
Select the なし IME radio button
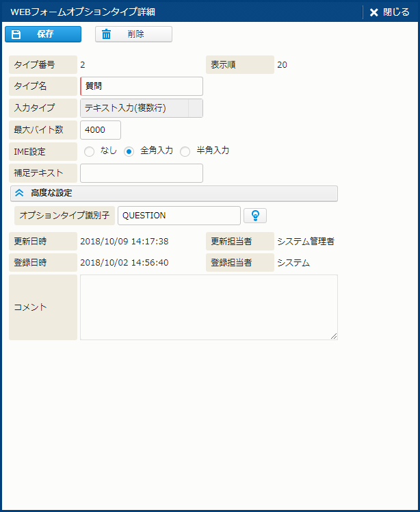(x=89, y=152)
